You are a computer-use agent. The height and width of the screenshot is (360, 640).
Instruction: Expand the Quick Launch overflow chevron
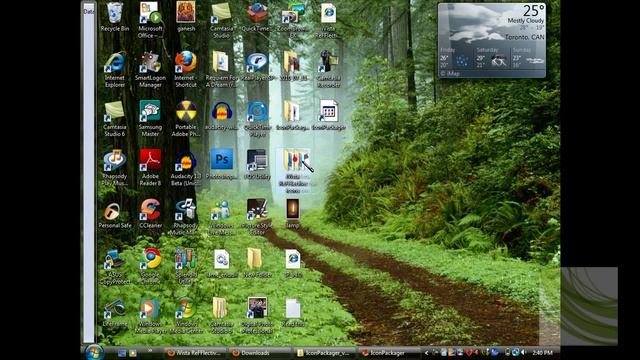[150, 351]
